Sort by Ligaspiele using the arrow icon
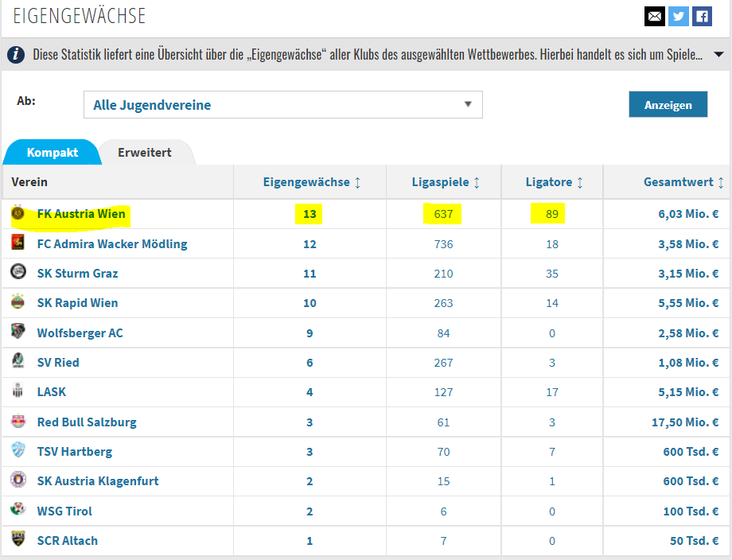Viewport: 732px width, 560px height. point(477,182)
